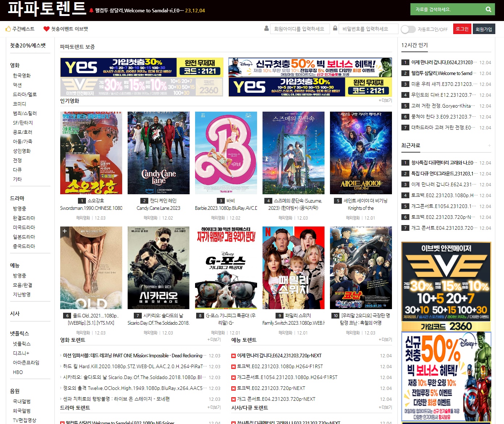
Task: Click the red heart event icon
Action: [46, 29]
